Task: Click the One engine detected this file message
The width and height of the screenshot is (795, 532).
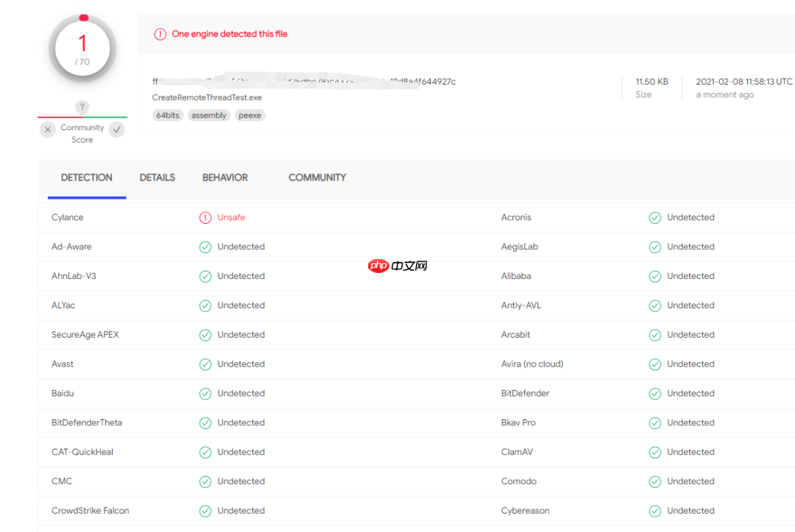Action: 230,34
